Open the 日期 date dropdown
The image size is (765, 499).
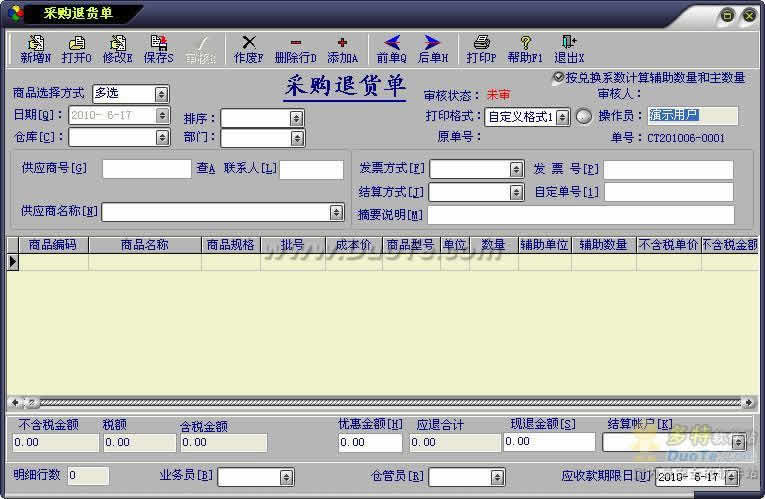click(x=162, y=116)
